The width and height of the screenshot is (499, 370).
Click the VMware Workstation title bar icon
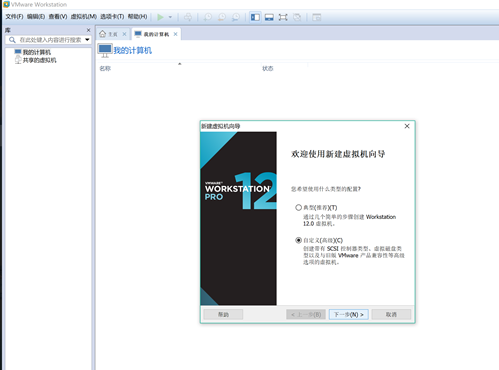[x=6, y=4]
